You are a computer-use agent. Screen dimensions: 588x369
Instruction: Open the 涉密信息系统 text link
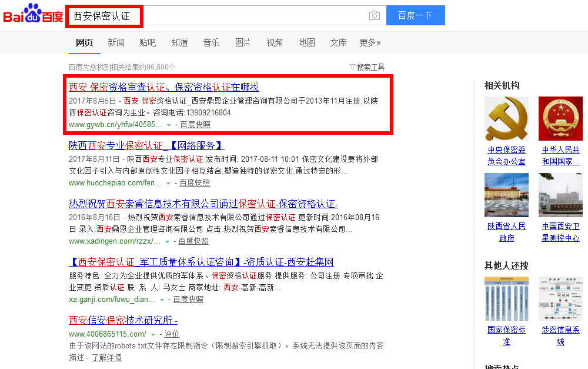pos(560,335)
